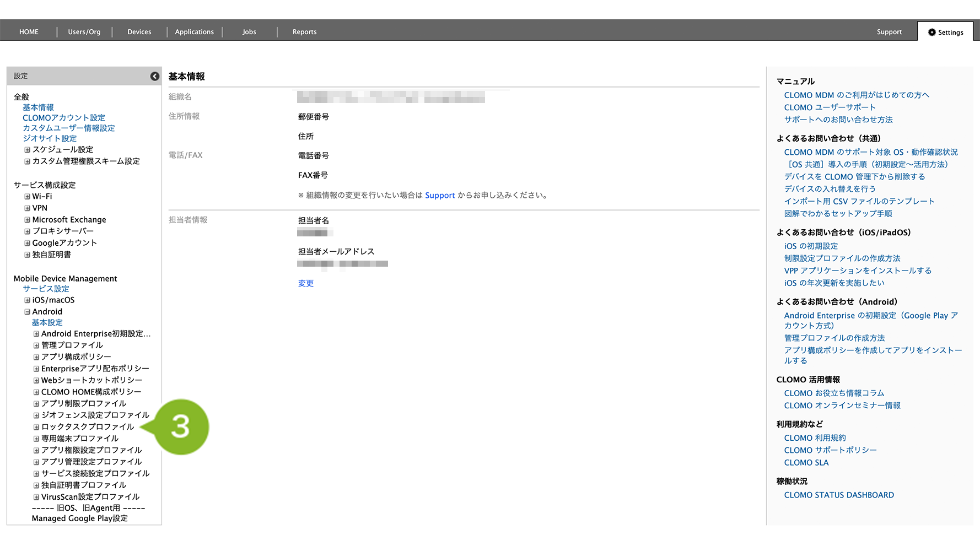The height and width of the screenshot is (551, 980).
Task: Open the Reports menu item
Action: click(x=304, y=32)
